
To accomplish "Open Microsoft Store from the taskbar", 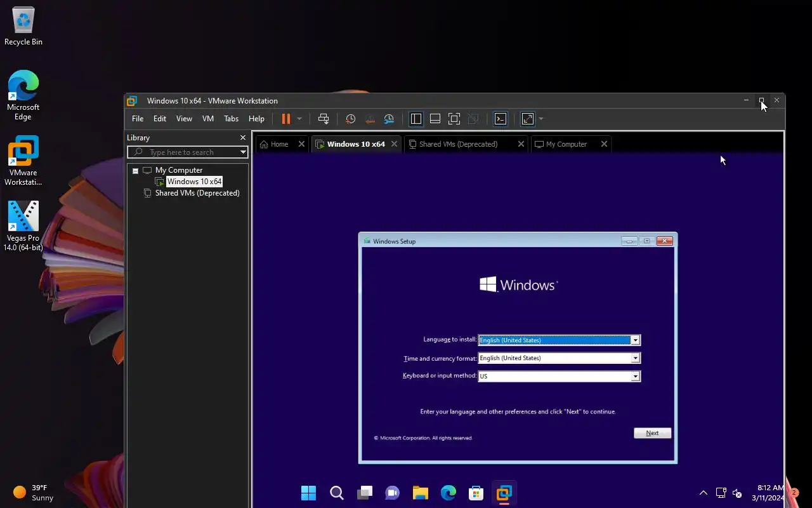I will coord(476,493).
